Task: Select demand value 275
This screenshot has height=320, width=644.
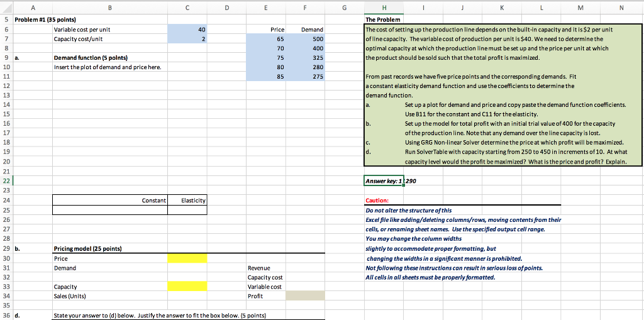Action: (305, 77)
